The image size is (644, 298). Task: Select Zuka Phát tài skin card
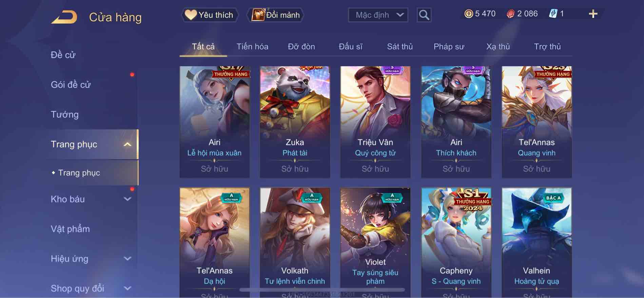(x=295, y=122)
